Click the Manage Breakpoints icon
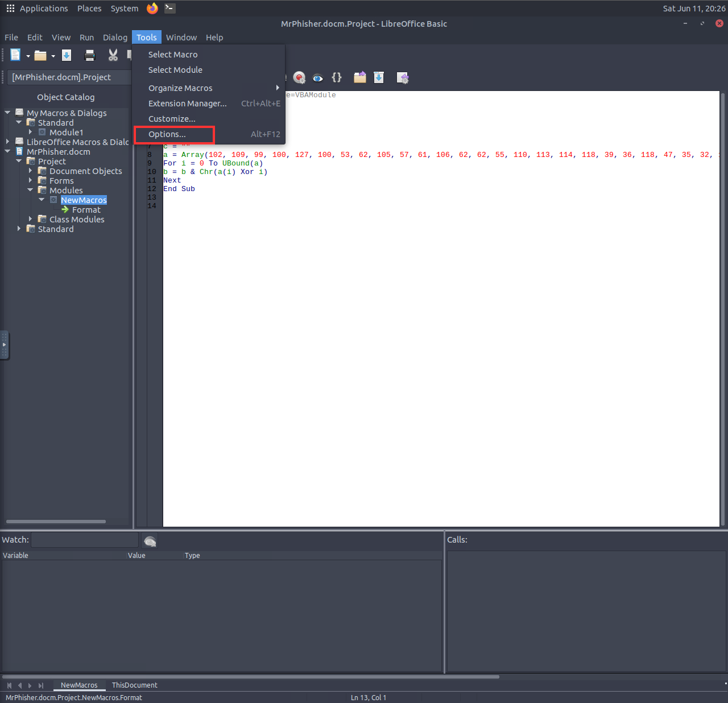 299,77
